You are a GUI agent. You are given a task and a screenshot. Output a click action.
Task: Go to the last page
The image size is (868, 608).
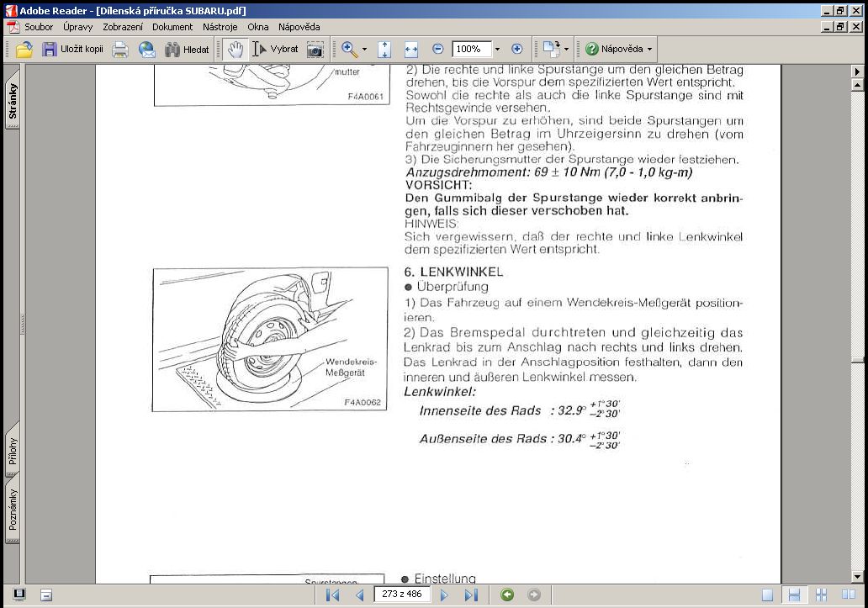(x=471, y=595)
